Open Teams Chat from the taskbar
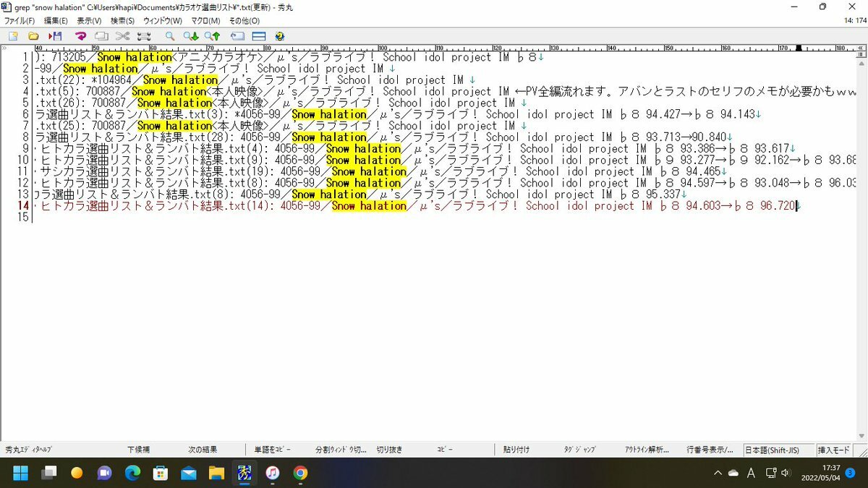868x488 pixels. coord(105,473)
